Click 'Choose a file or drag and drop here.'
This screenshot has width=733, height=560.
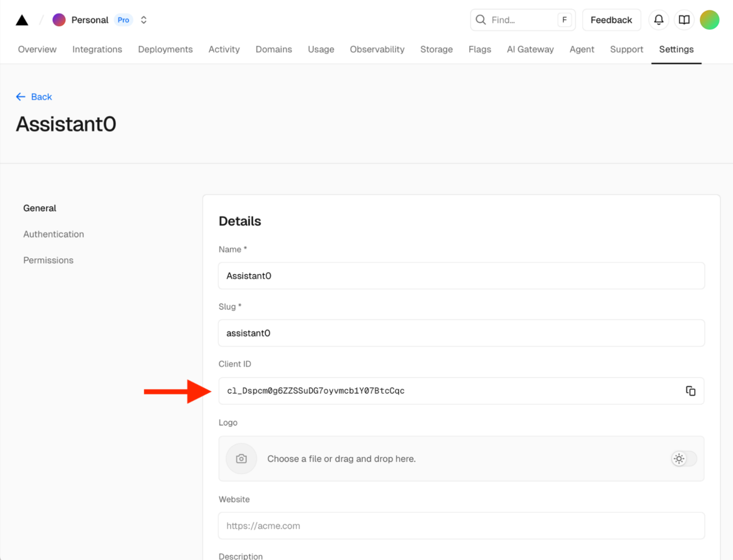pos(342,459)
